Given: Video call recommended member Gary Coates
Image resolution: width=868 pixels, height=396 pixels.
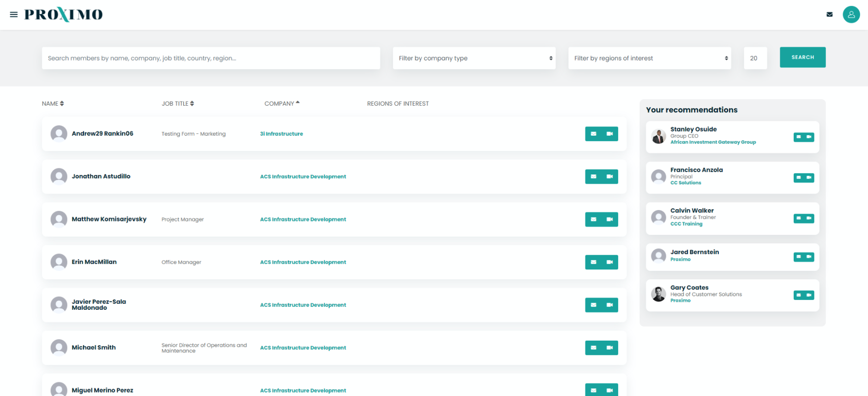Looking at the screenshot, I should pos(809,295).
